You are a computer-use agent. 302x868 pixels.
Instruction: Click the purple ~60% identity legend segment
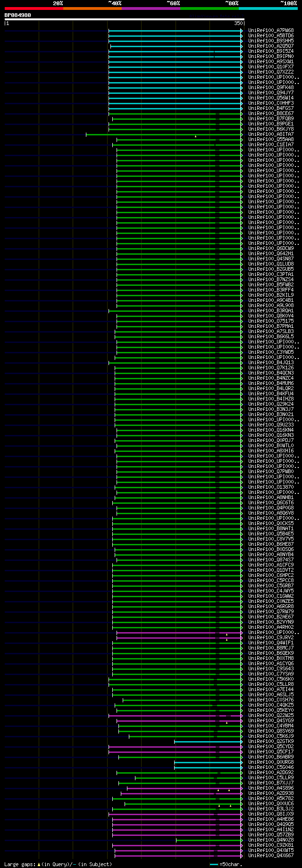click(x=151, y=8)
